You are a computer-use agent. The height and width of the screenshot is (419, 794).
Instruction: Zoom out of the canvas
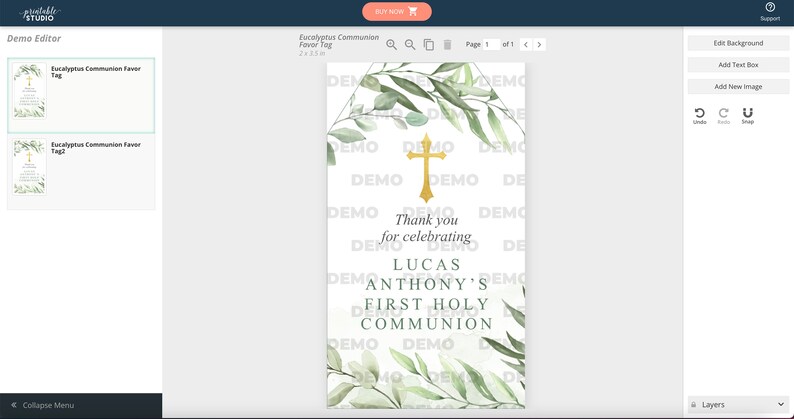[x=410, y=45]
